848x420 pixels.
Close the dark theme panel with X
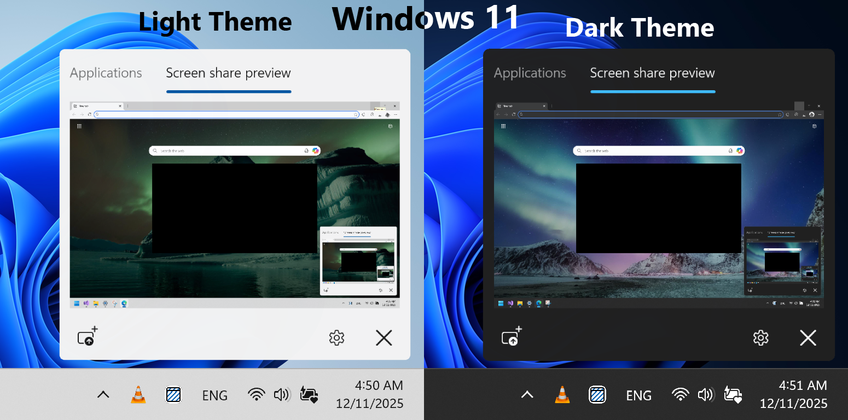(807, 338)
